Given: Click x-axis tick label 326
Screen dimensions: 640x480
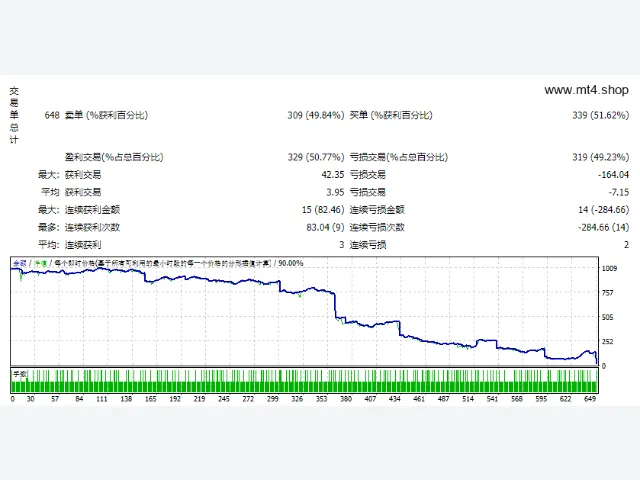Looking at the screenshot, I should [x=297, y=399].
